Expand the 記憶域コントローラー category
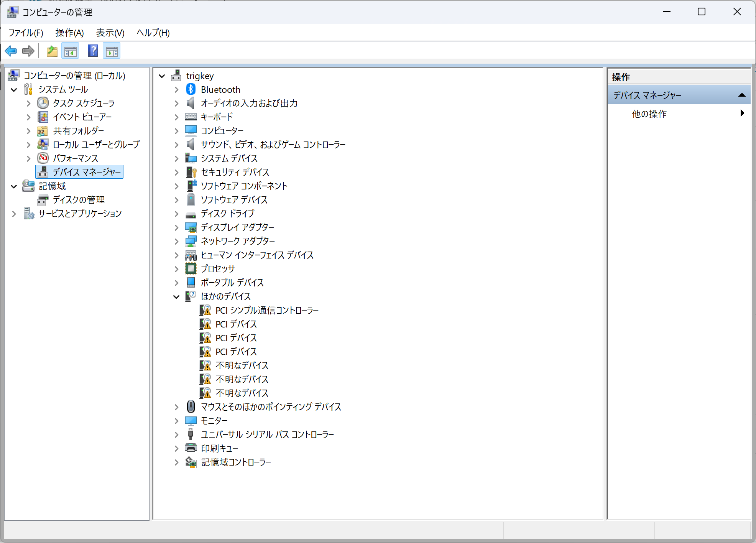This screenshot has width=756, height=543. (x=176, y=462)
